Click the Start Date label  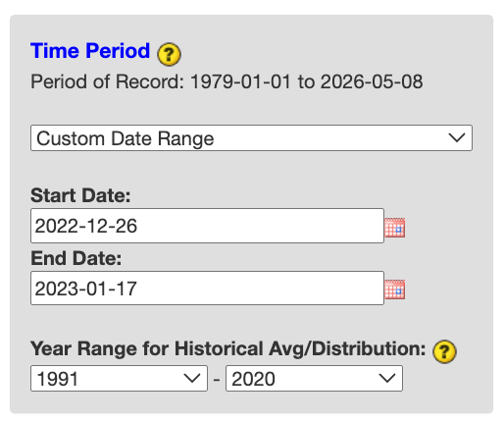[80, 195]
